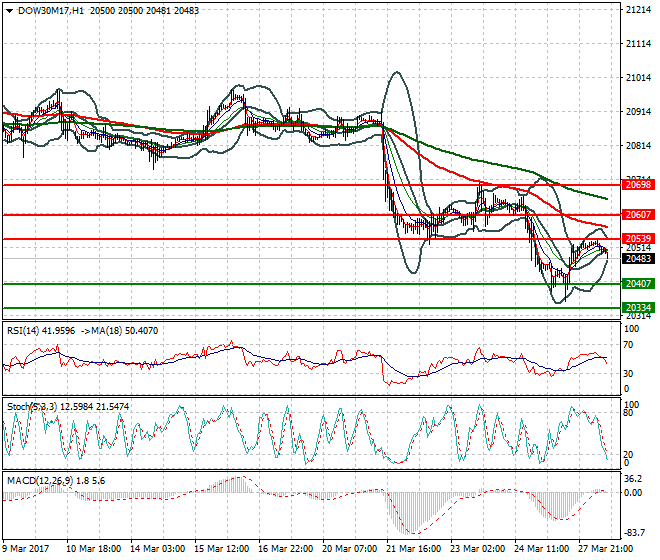Click the red 20539 resistance level label
Image resolution: width=660 pixels, height=560 pixels.
638,239
